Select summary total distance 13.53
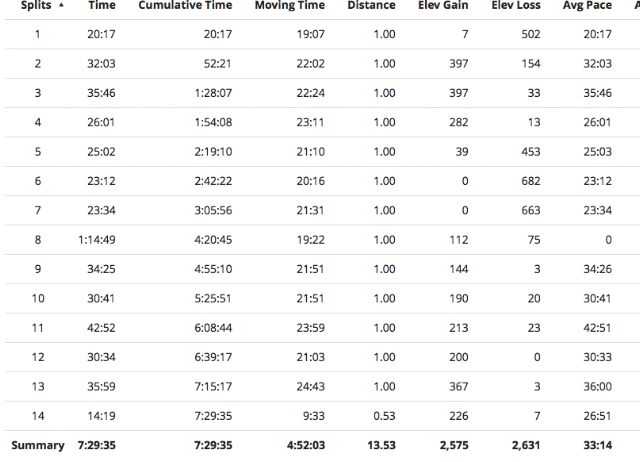This screenshot has height=462, width=640. pyautogui.click(x=379, y=446)
